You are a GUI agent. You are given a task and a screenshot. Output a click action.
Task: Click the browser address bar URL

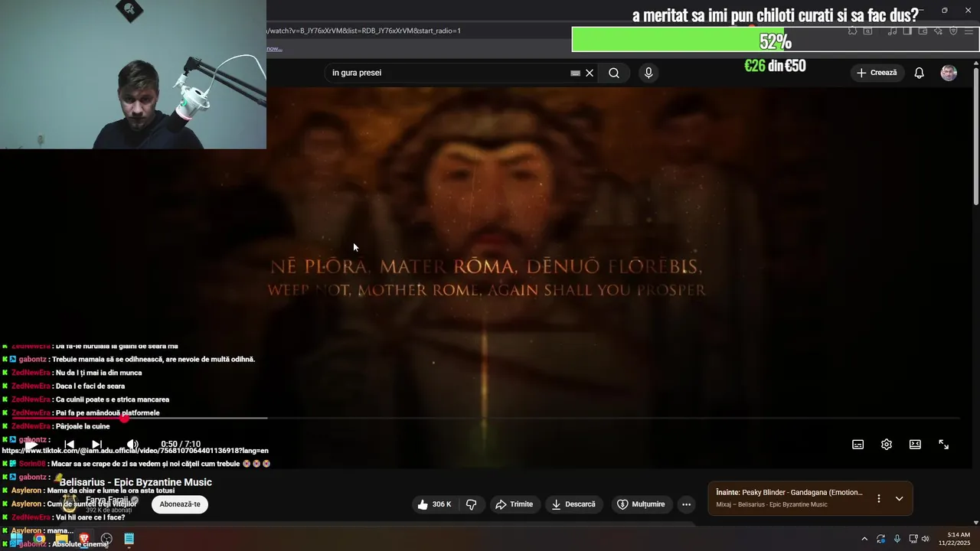364,31
